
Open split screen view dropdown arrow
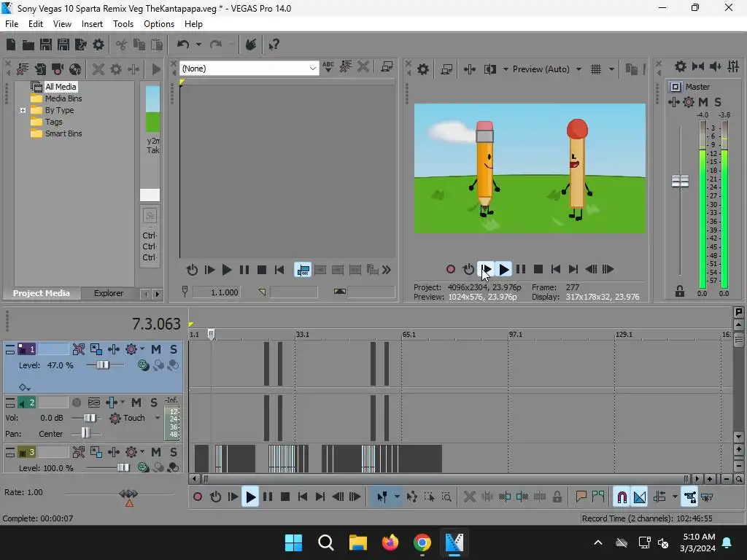click(x=506, y=69)
